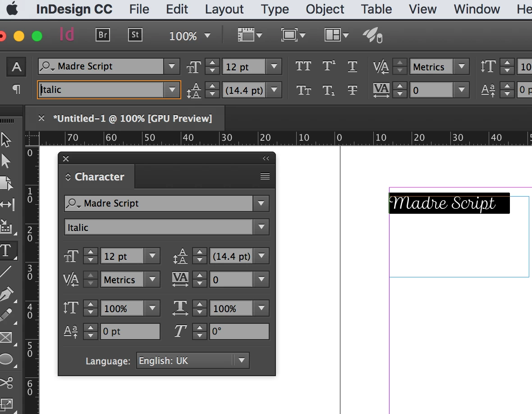Adjust Character panel tracking stepper
The width and height of the screenshot is (532, 414).
199,279
